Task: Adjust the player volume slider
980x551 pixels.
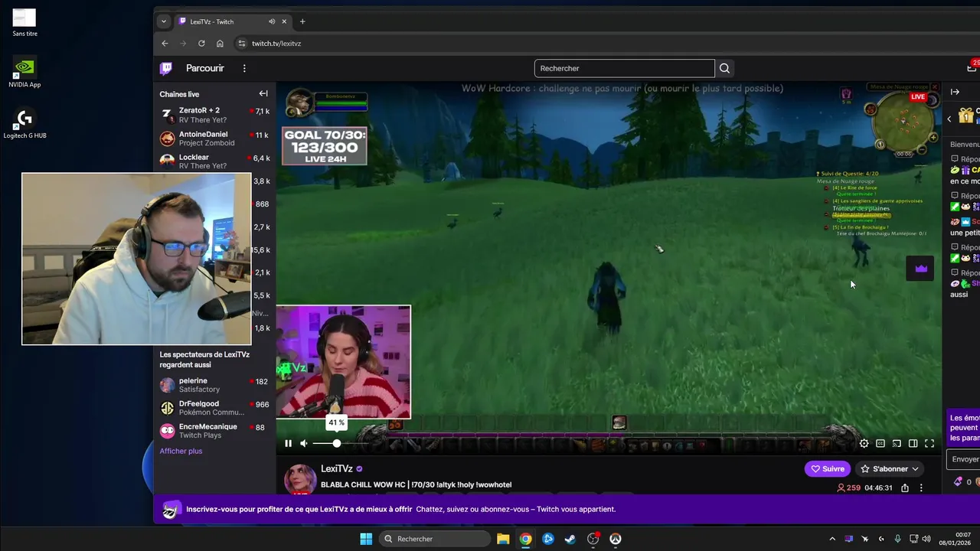Action: click(x=338, y=443)
